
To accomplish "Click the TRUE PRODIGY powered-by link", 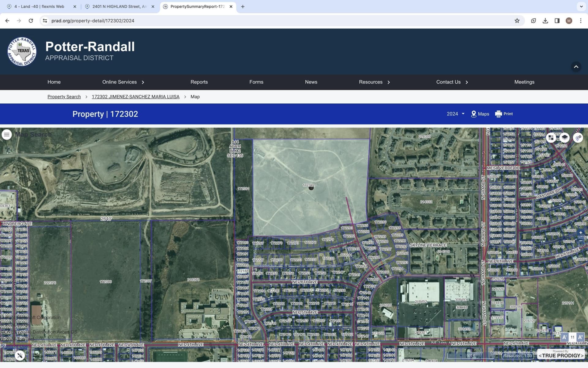I will (561, 356).
